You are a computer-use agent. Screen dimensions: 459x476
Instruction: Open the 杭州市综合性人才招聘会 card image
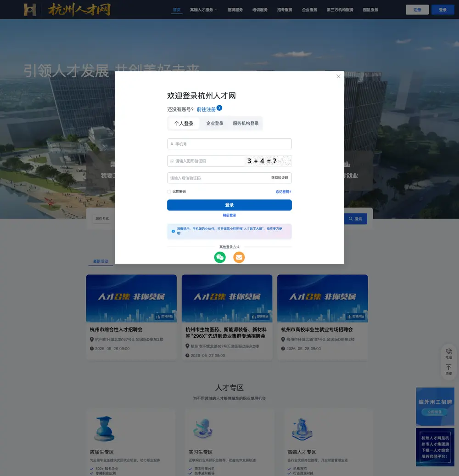pos(131,298)
